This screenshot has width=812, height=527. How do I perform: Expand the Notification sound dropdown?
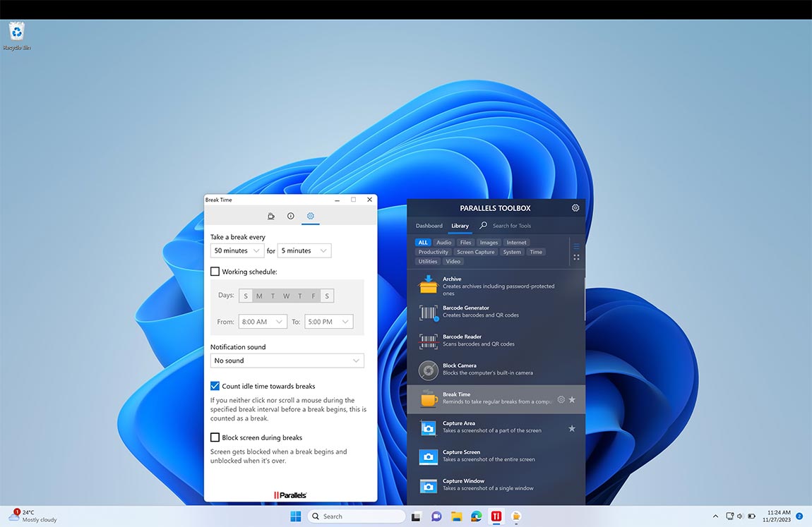click(287, 361)
